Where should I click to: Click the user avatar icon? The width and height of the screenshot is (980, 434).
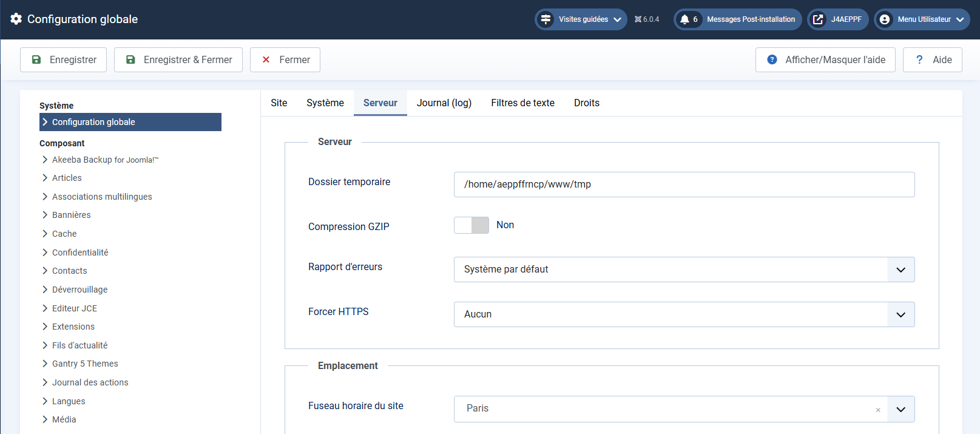[885, 19]
